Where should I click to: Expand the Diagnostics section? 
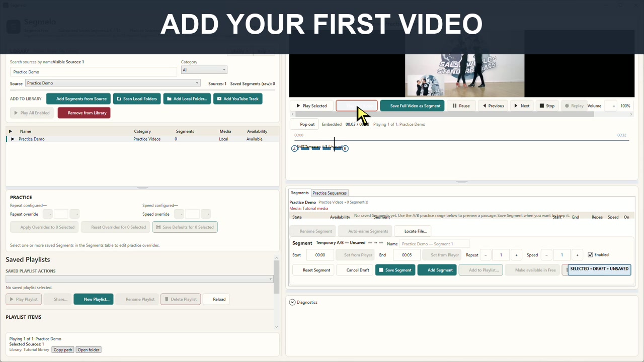(292, 302)
